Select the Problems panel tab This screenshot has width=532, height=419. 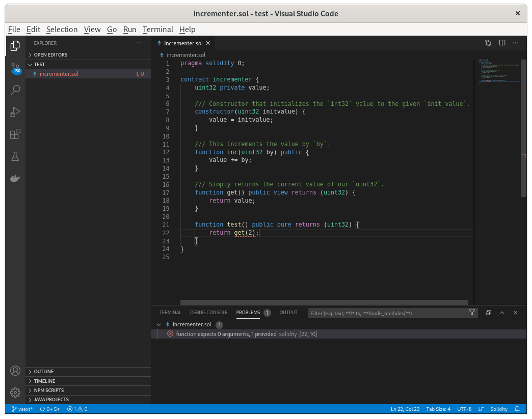pyautogui.click(x=248, y=313)
